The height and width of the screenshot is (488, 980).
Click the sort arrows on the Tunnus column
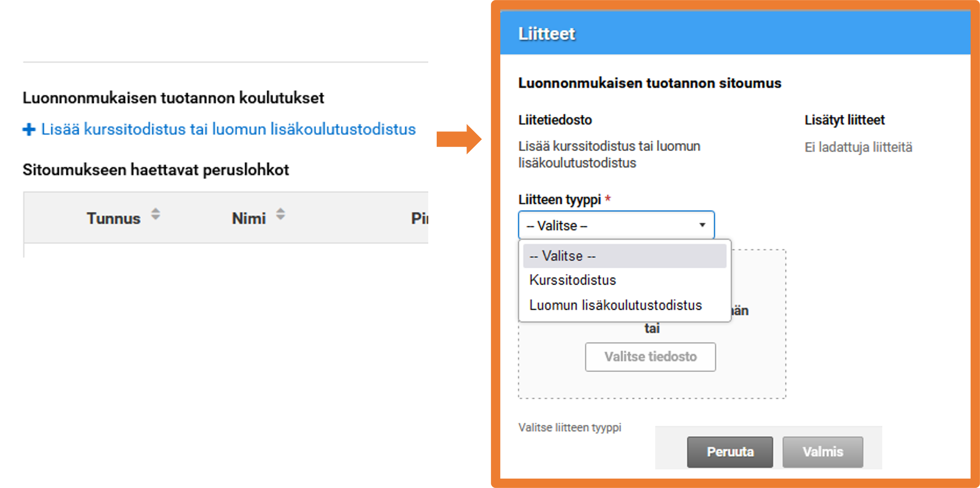155,214
